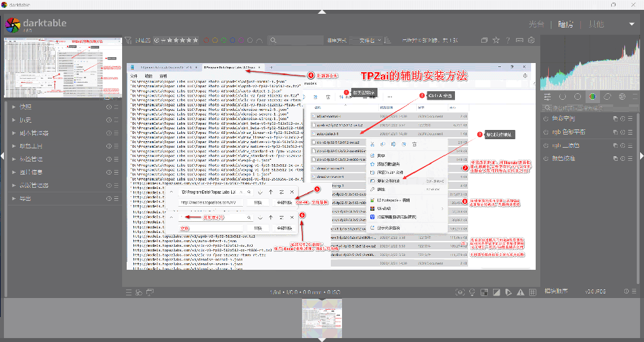Click the purple color label filter

[241, 40]
